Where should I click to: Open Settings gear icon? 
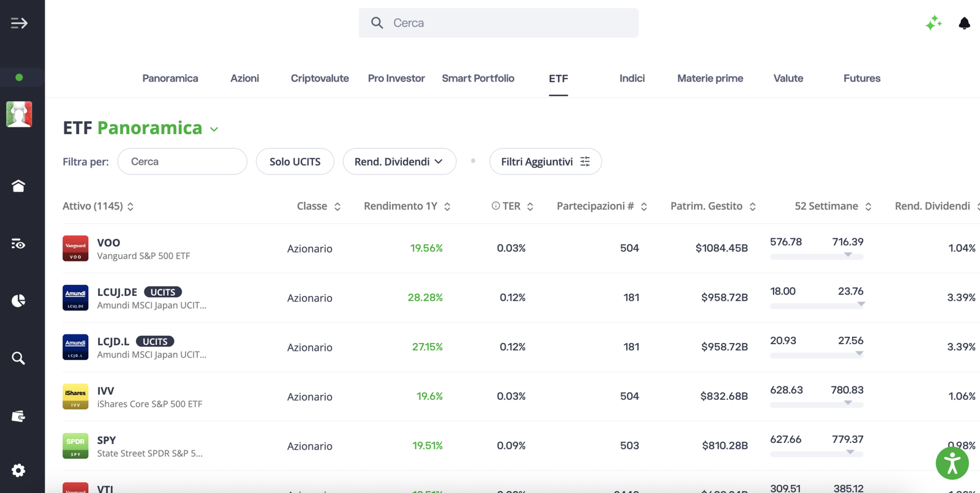[18, 470]
